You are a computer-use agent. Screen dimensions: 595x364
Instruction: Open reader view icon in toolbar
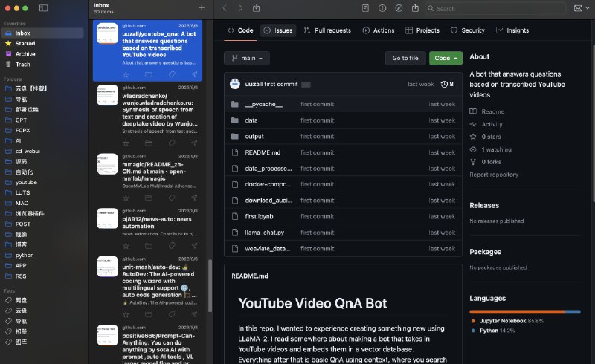365,8
